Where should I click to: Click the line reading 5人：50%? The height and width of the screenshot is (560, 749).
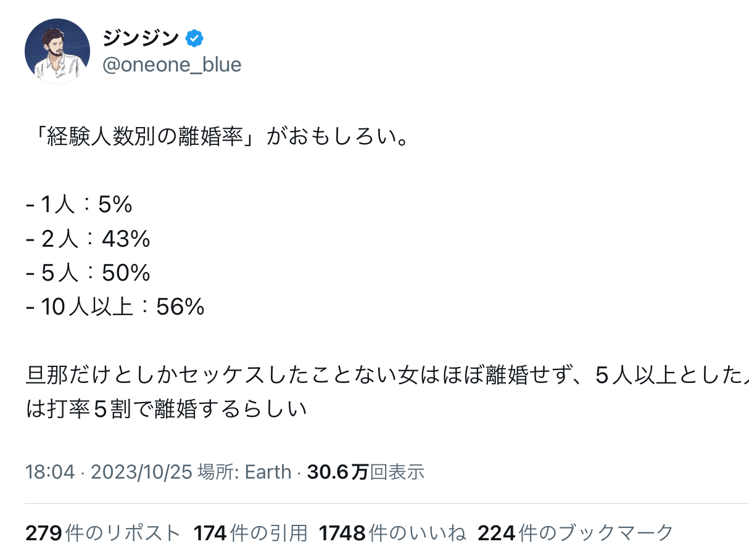[x=89, y=273]
